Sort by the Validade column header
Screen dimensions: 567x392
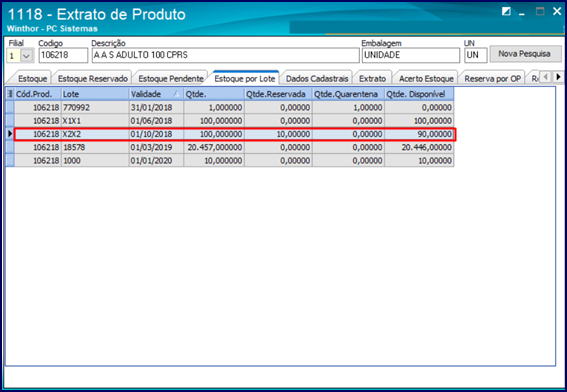[x=156, y=94]
